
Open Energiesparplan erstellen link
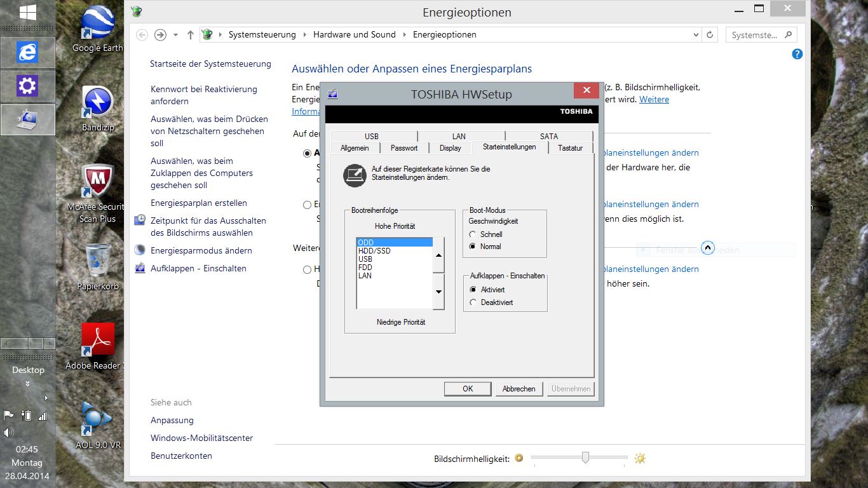pos(199,203)
